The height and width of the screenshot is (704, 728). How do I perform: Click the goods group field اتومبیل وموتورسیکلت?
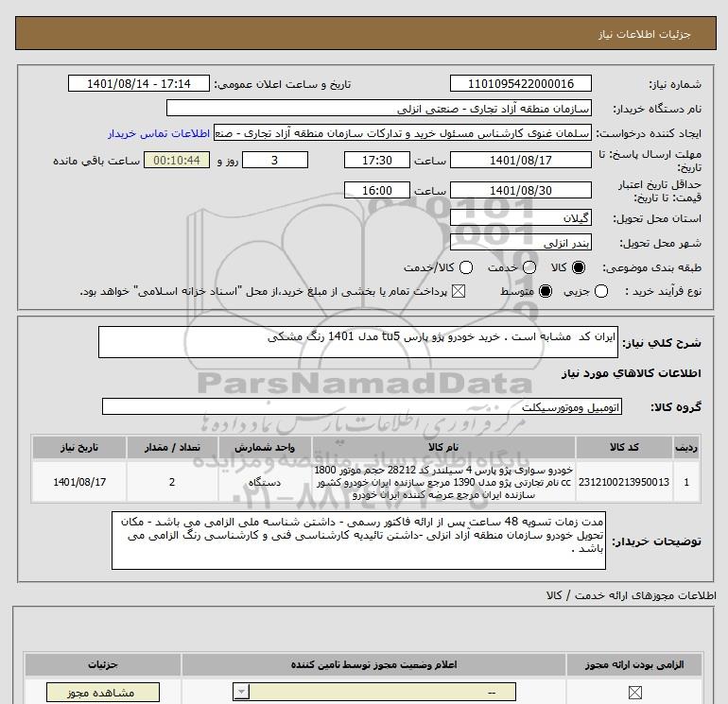point(362,406)
